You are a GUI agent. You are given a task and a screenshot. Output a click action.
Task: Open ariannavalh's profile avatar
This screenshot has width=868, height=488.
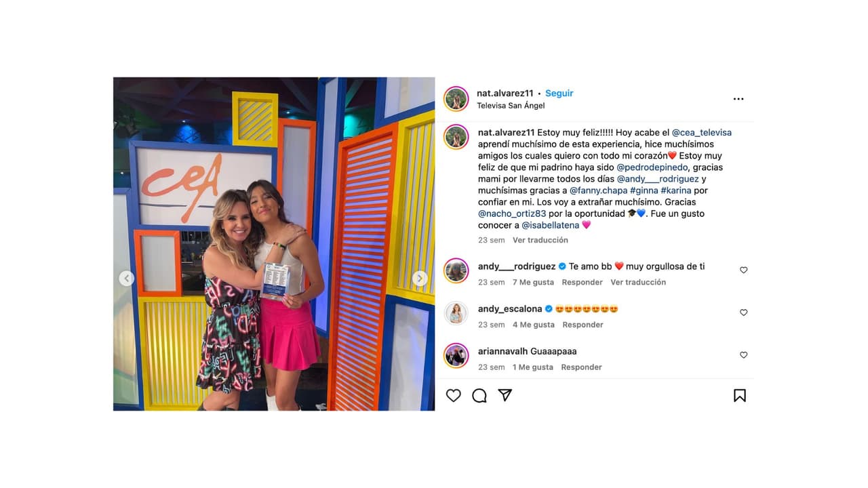[x=456, y=355]
